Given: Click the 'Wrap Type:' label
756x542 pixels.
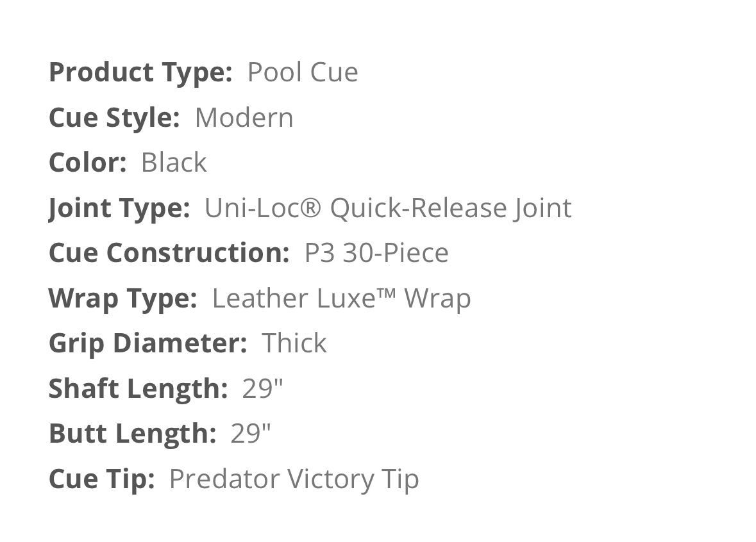Looking at the screenshot, I should click(x=122, y=299).
